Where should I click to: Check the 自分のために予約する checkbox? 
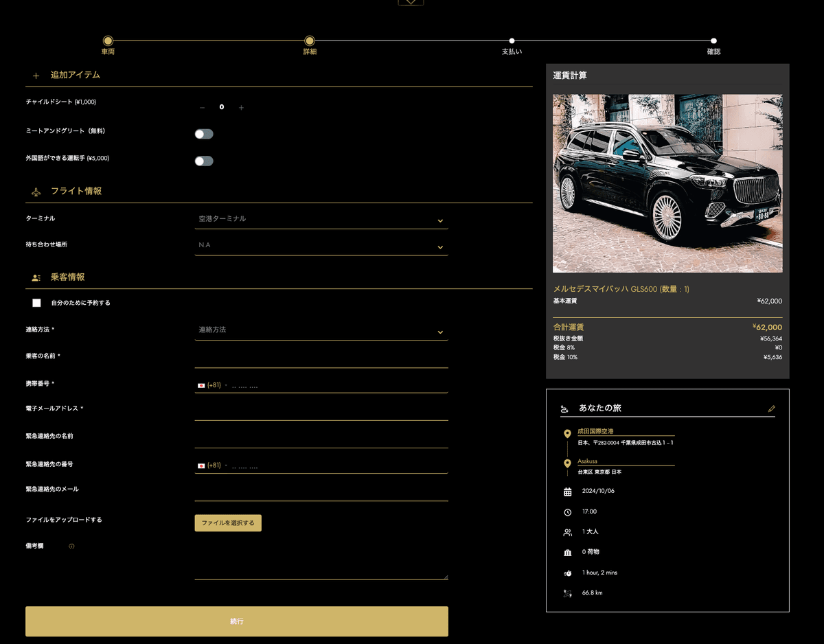(x=37, y=303)
